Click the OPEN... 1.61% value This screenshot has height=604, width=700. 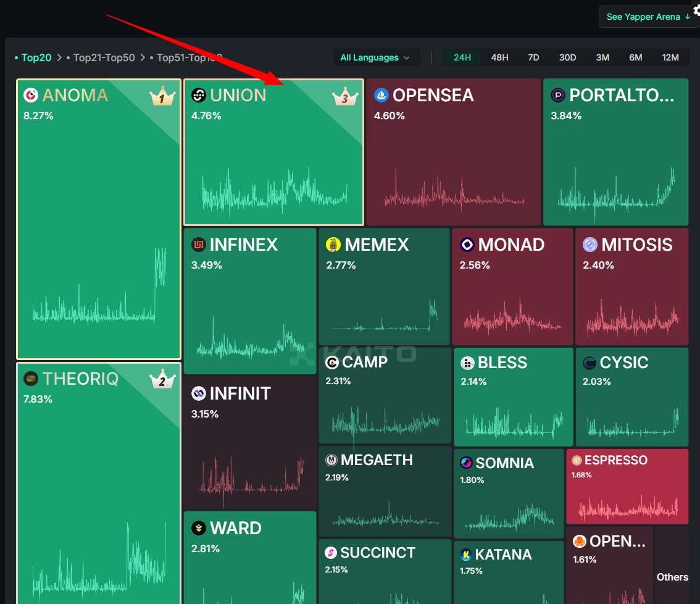[585, 560]
